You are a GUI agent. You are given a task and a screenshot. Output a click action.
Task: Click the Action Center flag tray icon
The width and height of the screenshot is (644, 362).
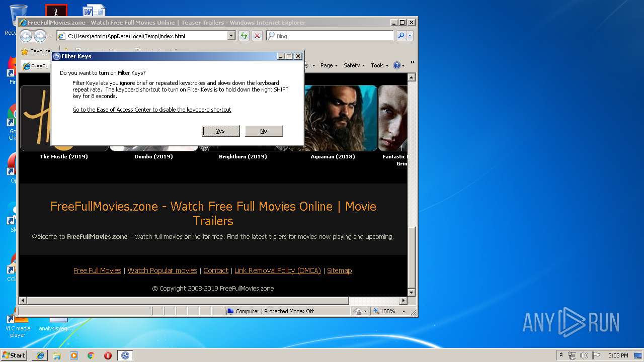[596, 355]
